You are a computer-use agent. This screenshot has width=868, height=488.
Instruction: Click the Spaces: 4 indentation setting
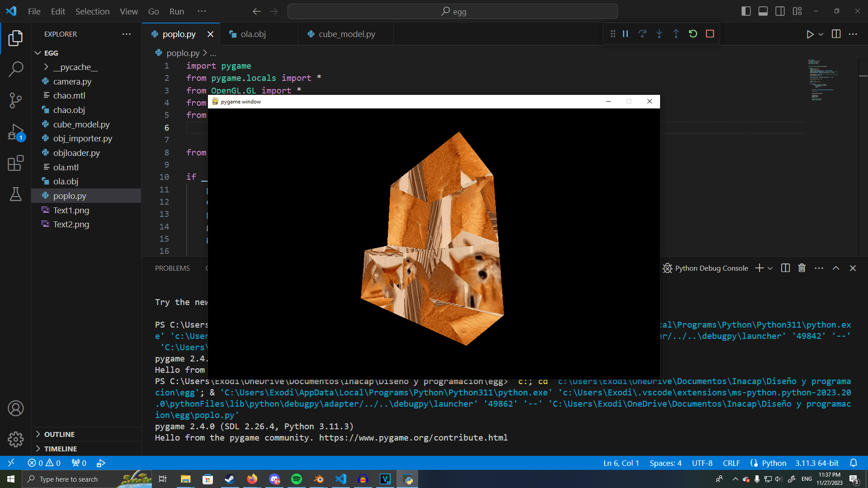[665, 463]
